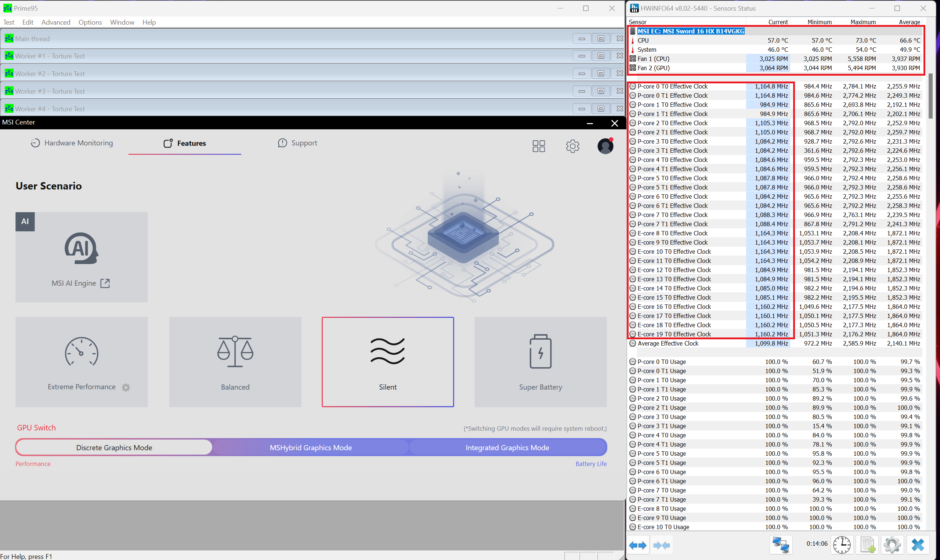Select the Balanced scenario
940x560 pixels.
(x=235, y=362)
